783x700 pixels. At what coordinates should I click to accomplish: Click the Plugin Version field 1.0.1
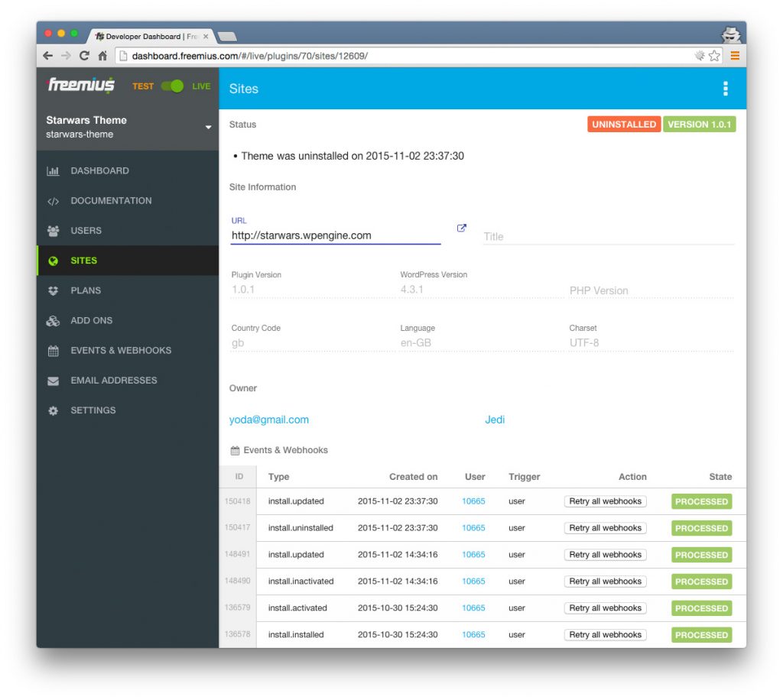tap(313, 290)
